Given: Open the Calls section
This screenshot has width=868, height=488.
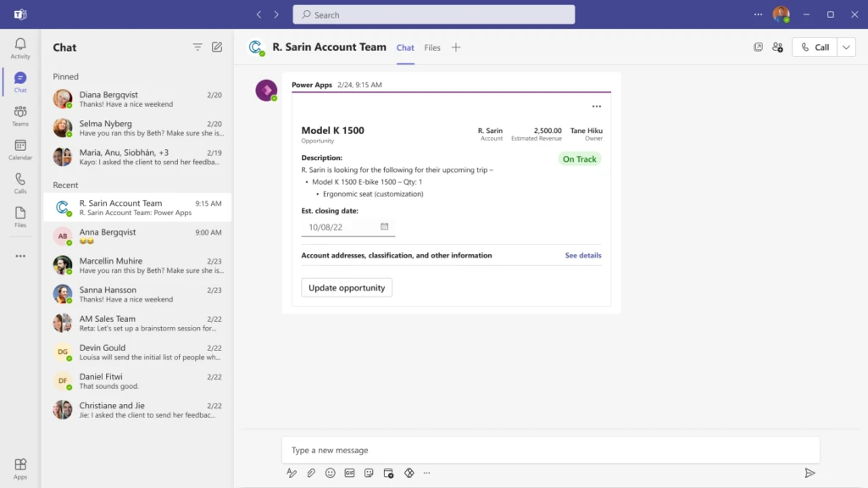Looking at the screenshot, I should [x=19, y=180].
